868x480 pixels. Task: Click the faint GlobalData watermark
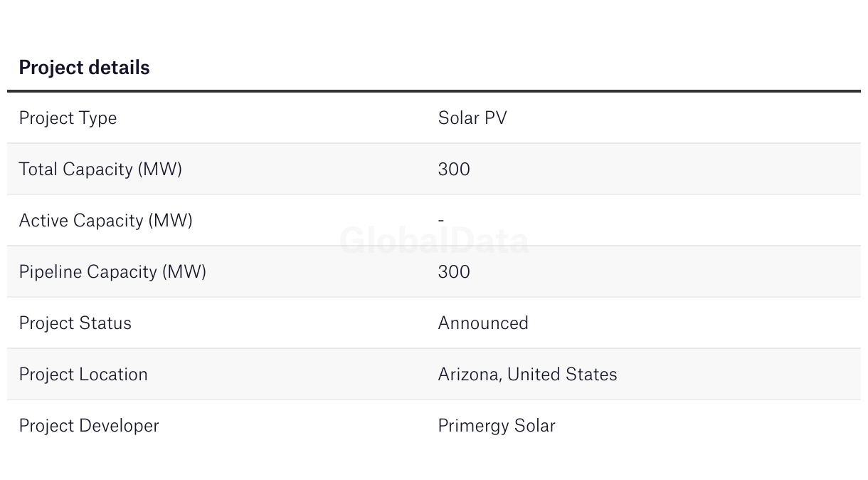coord(434,241)
